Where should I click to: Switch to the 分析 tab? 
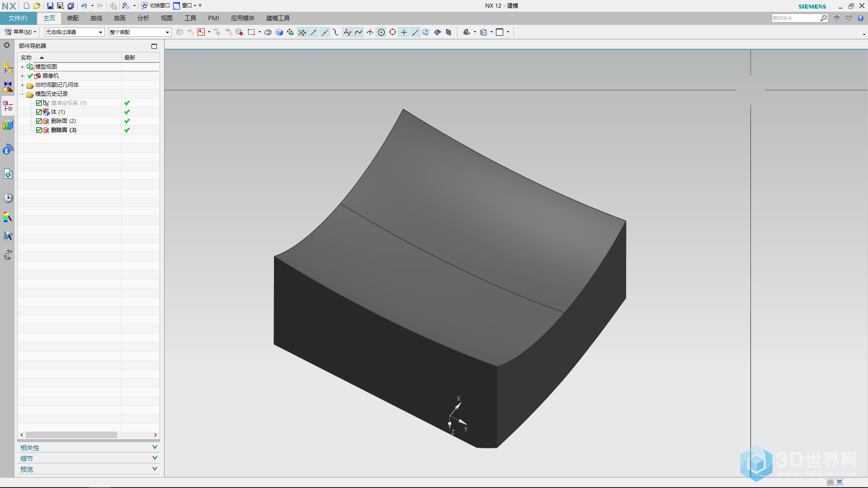coord(143,18)
